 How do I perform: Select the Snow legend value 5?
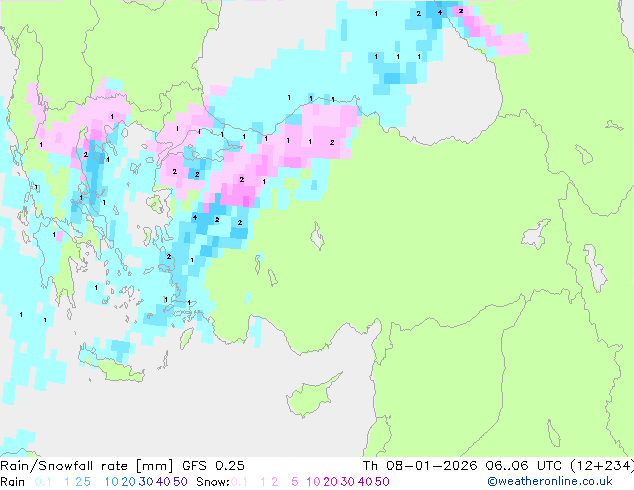pos(295,482)
